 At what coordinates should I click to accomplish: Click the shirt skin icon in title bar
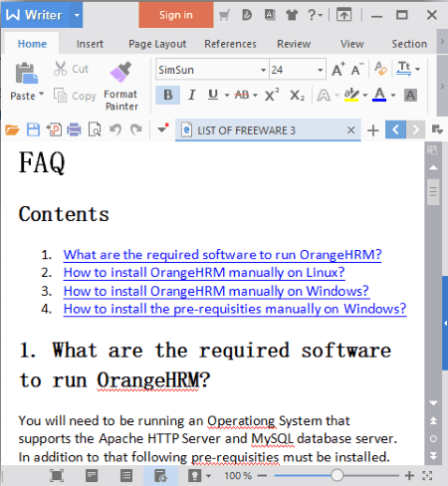(x=292, y=15)
